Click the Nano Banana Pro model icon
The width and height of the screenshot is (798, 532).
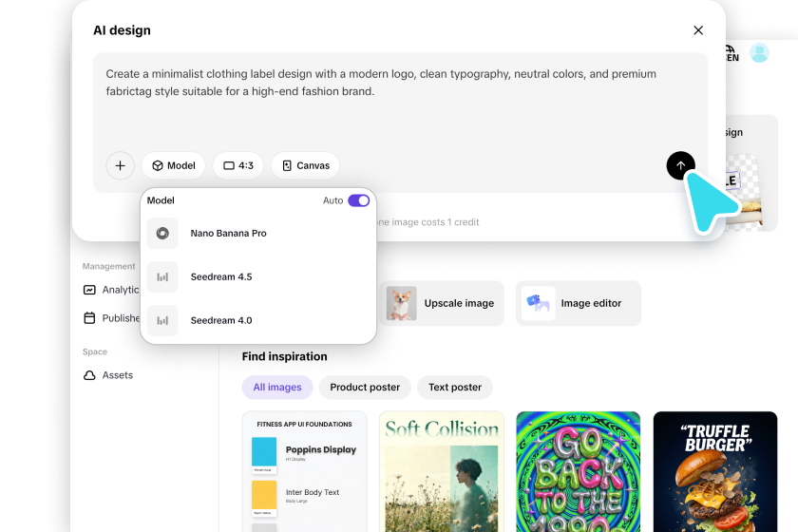coord(162,234)
